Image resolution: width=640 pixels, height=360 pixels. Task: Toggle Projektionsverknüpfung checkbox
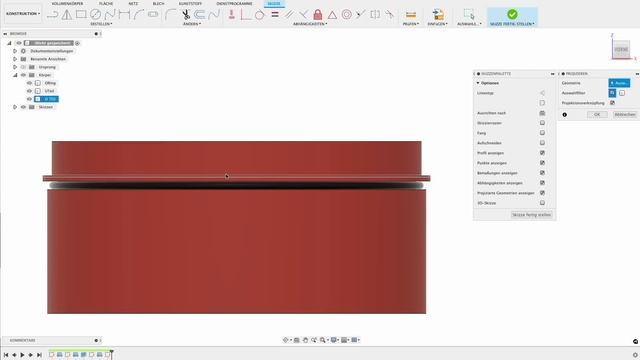click(x=612, y=103)
